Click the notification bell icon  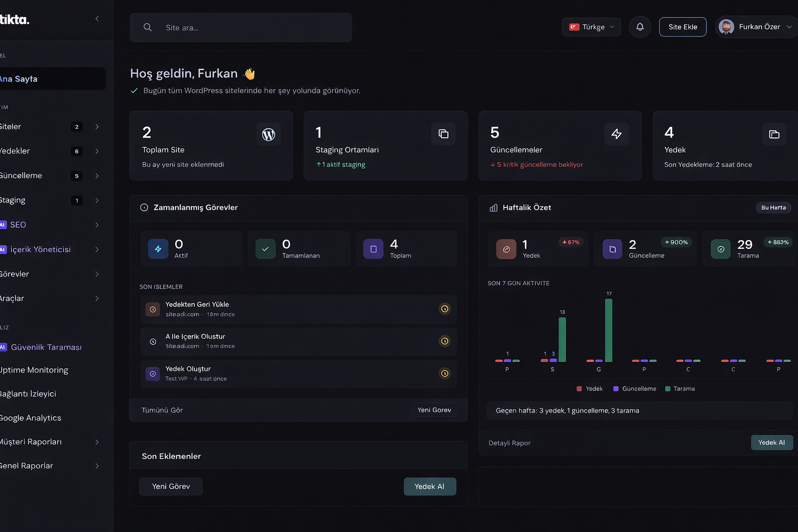[640, 26]
